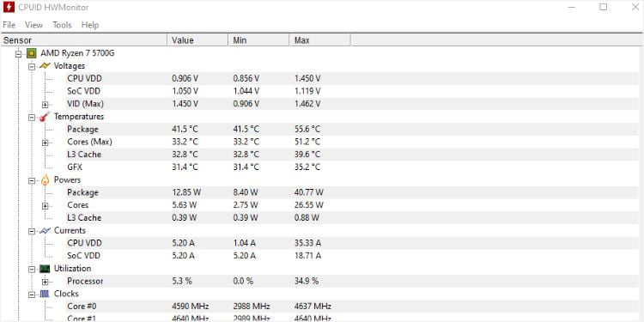The width and height of the screenshot is (644, 322).
Task: Select the Package temperature row
Action: [352, 130]
